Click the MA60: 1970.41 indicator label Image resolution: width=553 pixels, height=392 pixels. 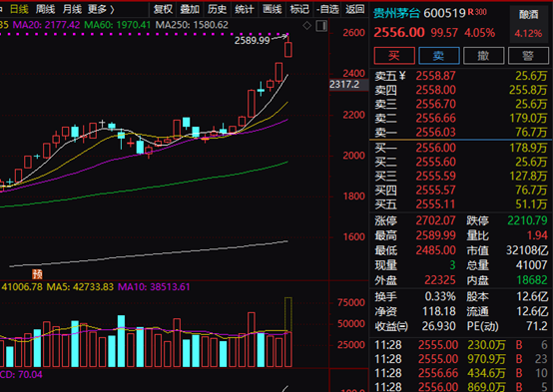(x=118, y=25)
